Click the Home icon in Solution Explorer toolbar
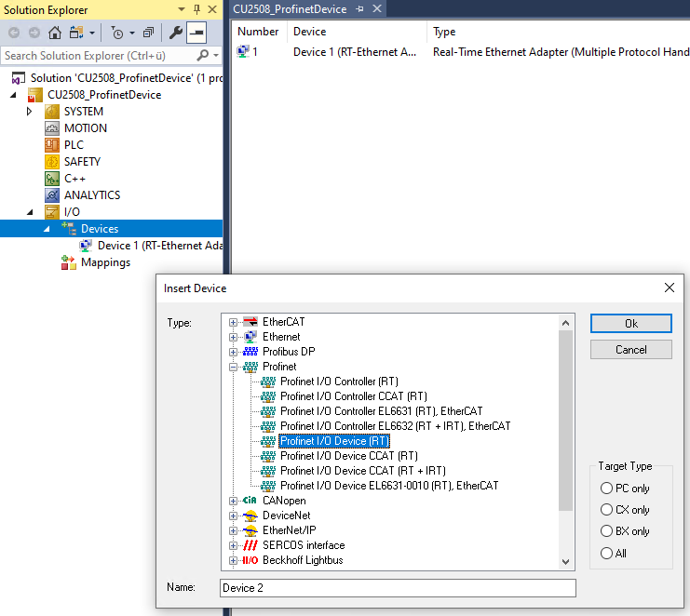The height and width of the screenshot is (616, 690). [x=55, y=33]
